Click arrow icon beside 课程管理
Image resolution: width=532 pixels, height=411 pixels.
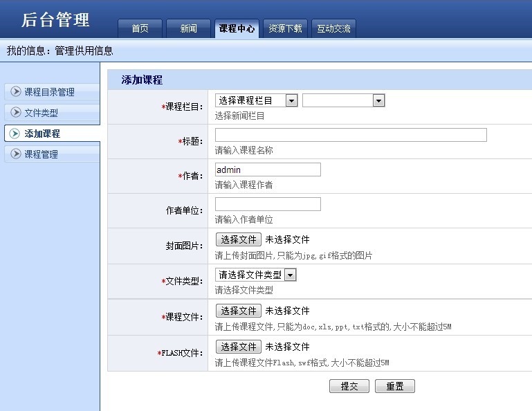point(16,154)
